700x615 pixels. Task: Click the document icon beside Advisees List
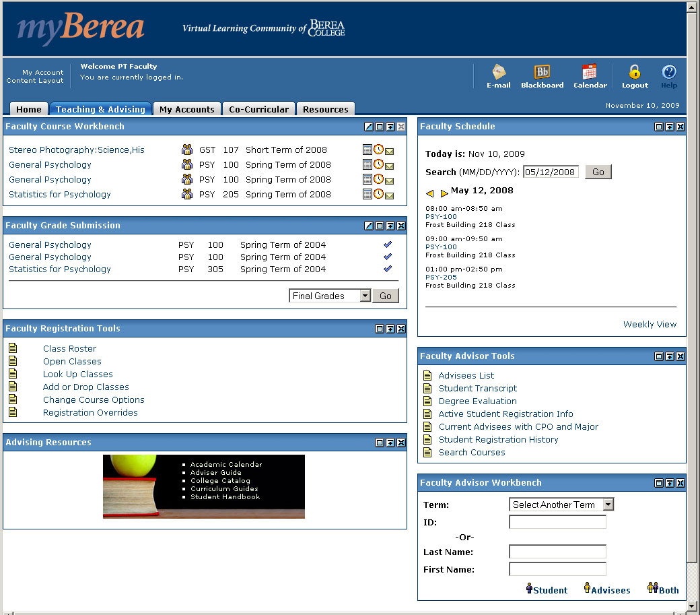pos(427,375)
